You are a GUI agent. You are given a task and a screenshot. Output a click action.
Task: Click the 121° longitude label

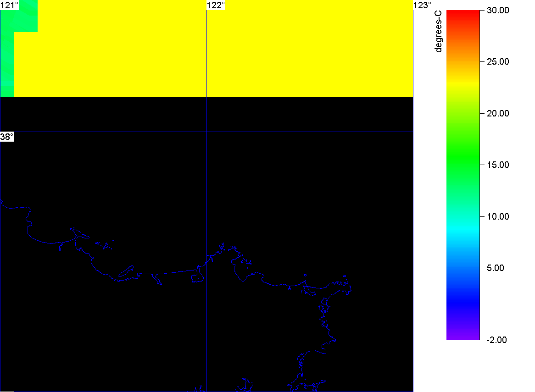pyautogui.click(x=9, y=5)
